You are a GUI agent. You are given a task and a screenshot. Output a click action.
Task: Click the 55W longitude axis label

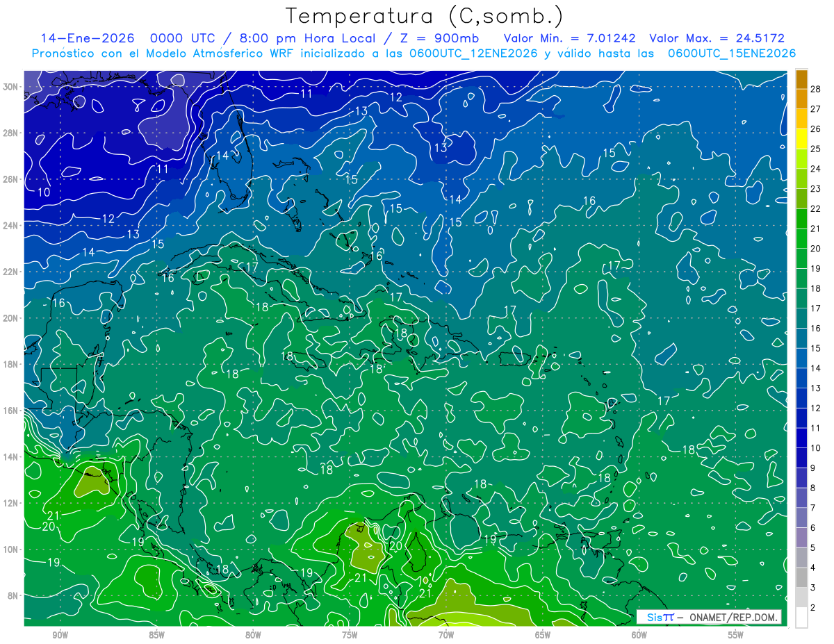tap(736, 635)
